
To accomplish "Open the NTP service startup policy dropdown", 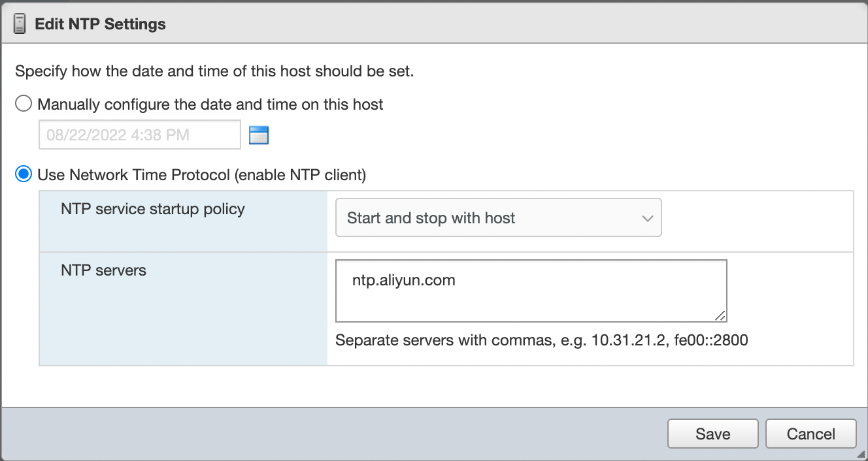I will click(498, 218).
